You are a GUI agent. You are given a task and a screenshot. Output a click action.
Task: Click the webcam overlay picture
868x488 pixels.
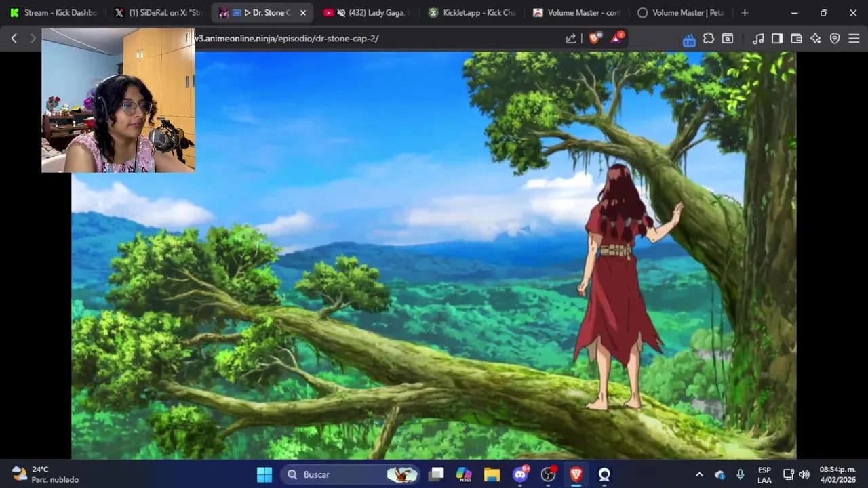(x=119, y=100)
